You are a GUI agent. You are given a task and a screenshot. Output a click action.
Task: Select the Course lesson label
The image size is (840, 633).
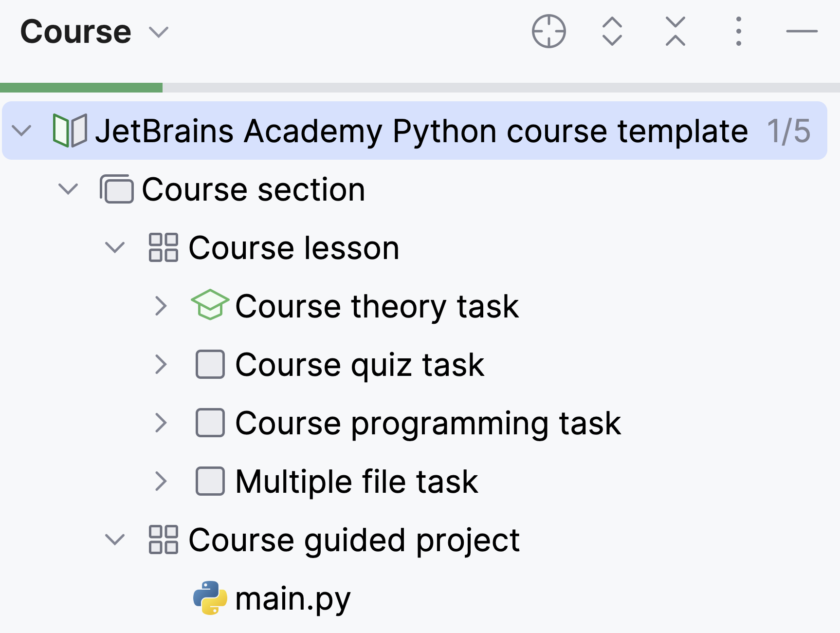pyautogui.click(x=294, y=248)
